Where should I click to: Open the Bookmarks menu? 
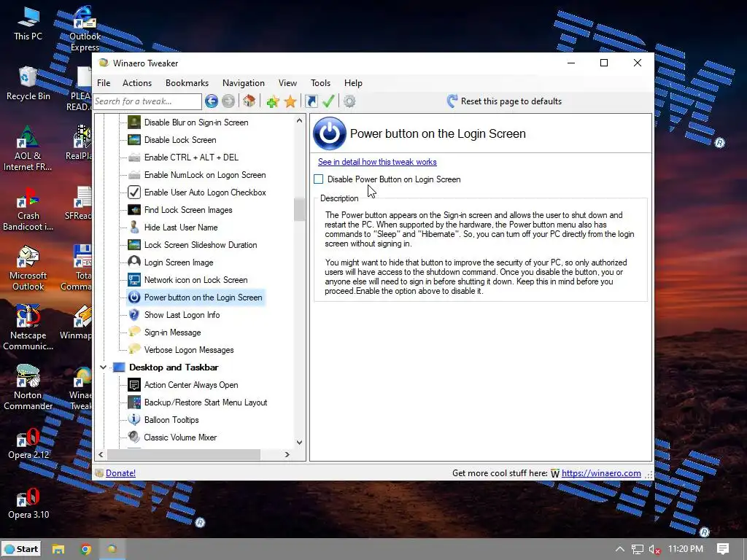(x=187, y=83)
